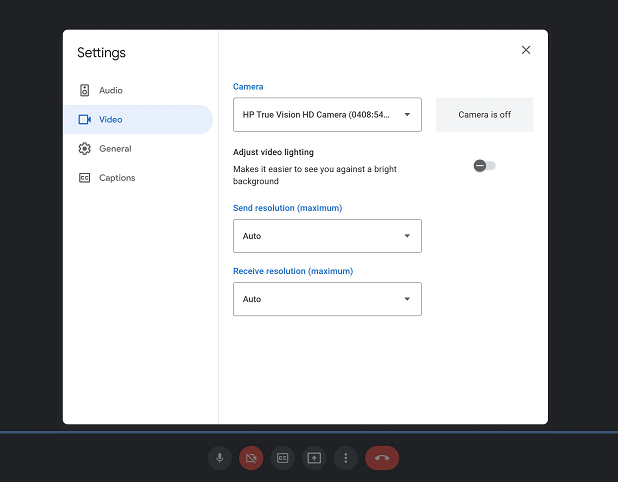Click the speaker icon beside Audio

point(84,90)
